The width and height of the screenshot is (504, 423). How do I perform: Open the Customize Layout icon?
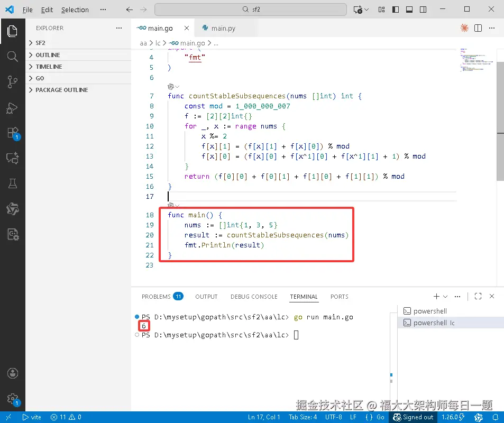(381, 10)
